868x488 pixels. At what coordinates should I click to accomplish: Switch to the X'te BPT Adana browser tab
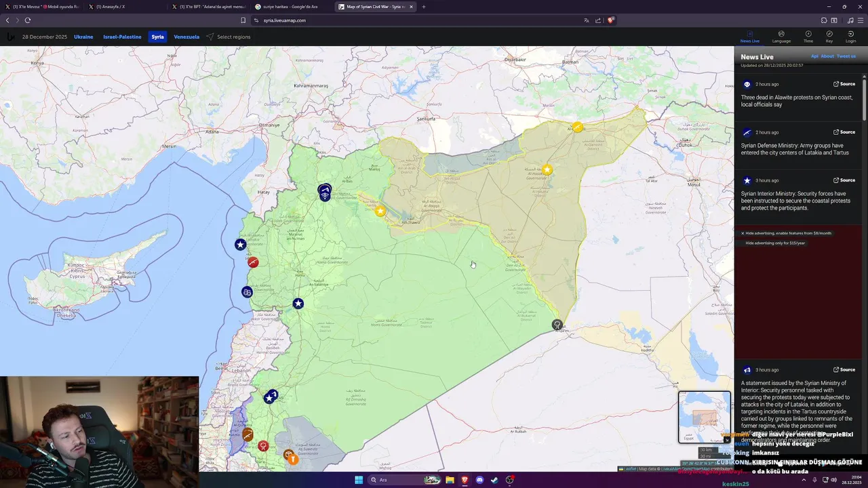208,7
